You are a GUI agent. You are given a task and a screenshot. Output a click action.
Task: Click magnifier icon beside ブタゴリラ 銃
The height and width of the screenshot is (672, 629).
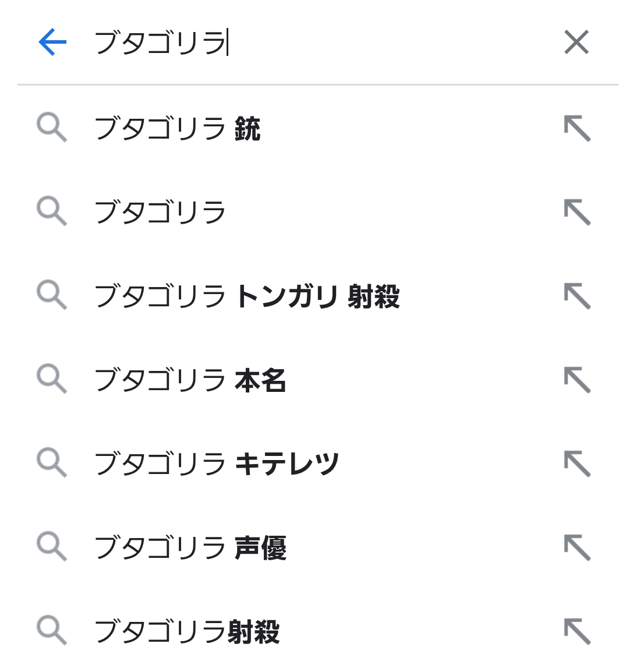pos(52,128)
